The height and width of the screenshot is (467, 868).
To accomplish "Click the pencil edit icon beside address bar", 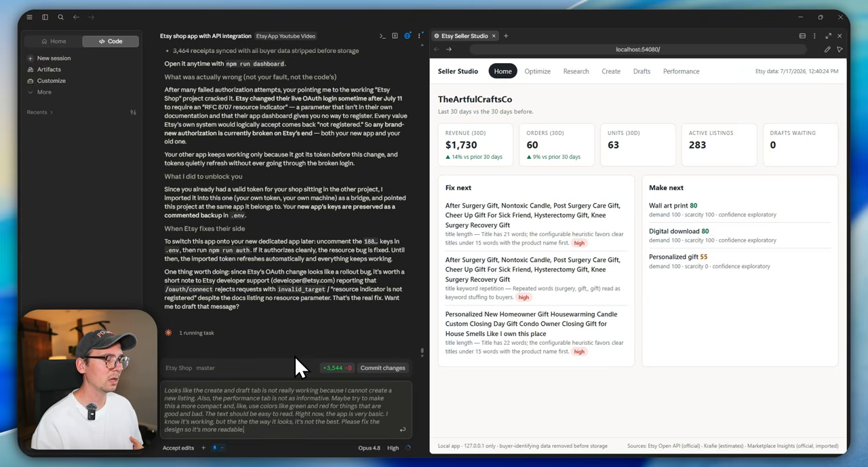I will 827,50.
